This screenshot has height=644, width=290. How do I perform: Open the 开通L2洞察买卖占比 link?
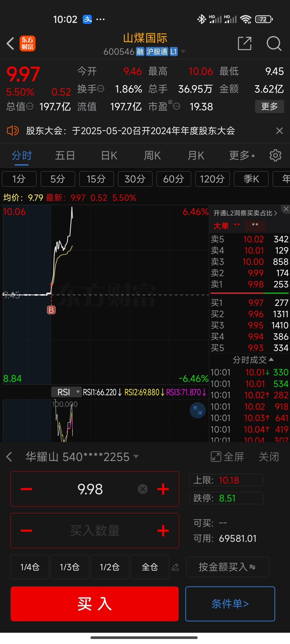(x=245, y=213)
